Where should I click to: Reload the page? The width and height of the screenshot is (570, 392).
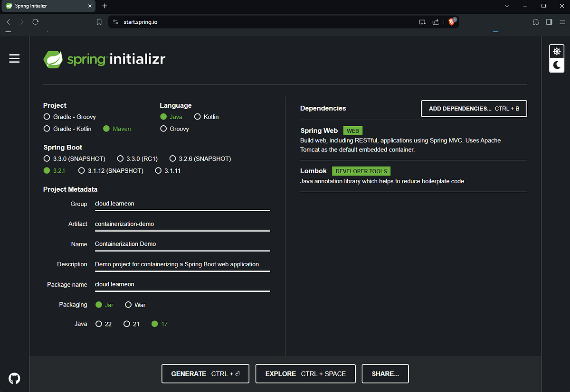coord(35,22)
